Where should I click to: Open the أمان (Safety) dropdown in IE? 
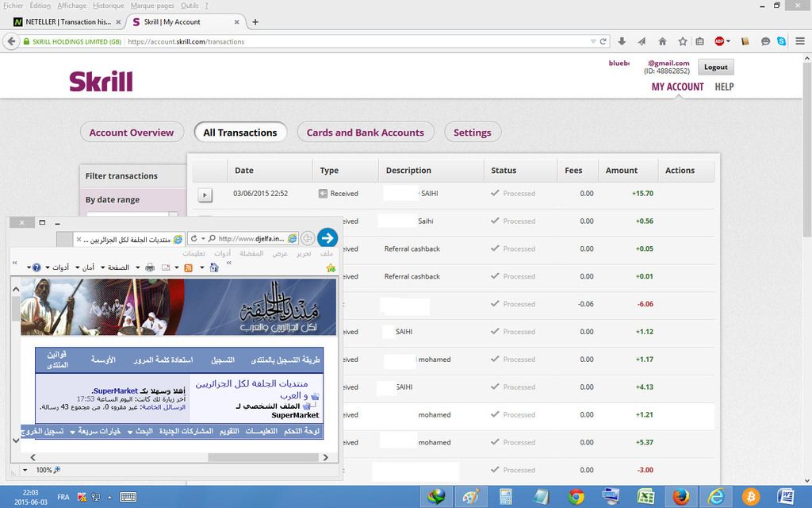[x=85, y=267]
